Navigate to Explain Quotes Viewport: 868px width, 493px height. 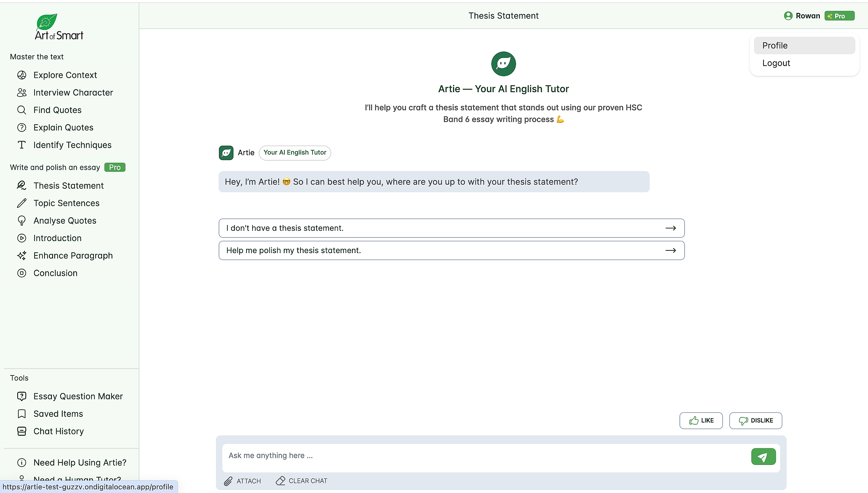63,127
